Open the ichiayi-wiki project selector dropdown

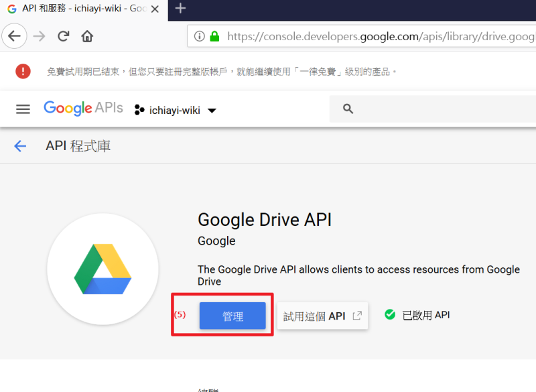(175, 110)
